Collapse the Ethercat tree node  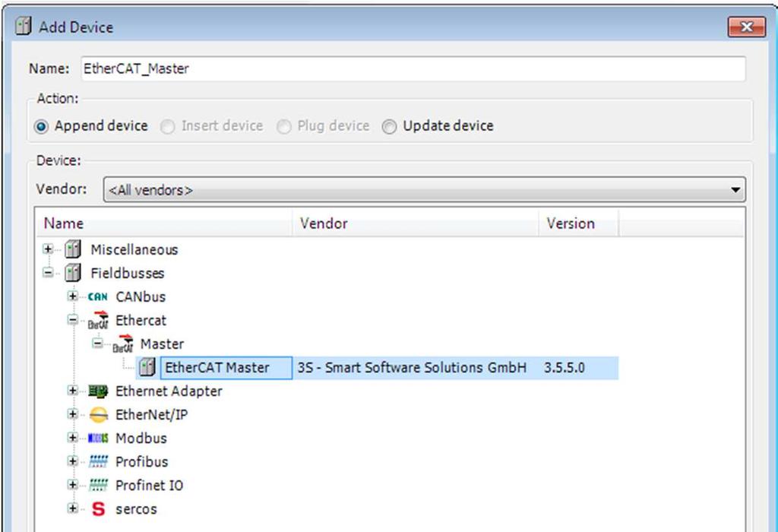(72, 320)
